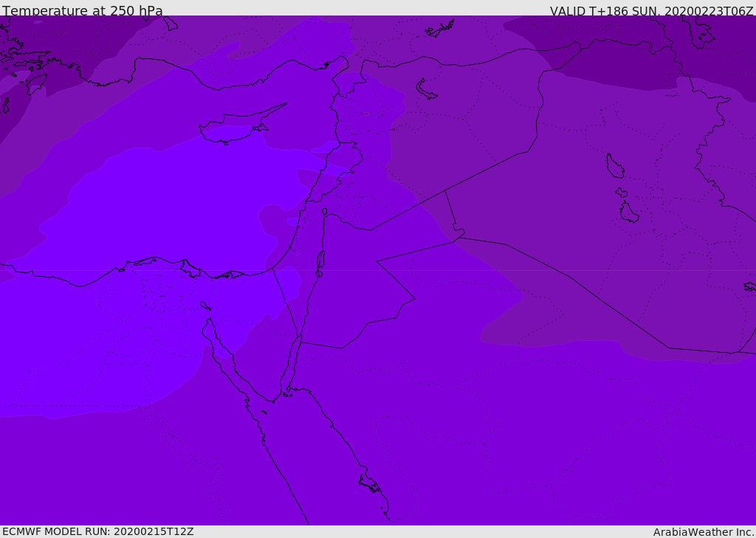This screenshot has height=538, width=756.
Task: Click the 'VALID T+186 SUN. 20200223T06Z' label
Action: click(x=651, y=10)
